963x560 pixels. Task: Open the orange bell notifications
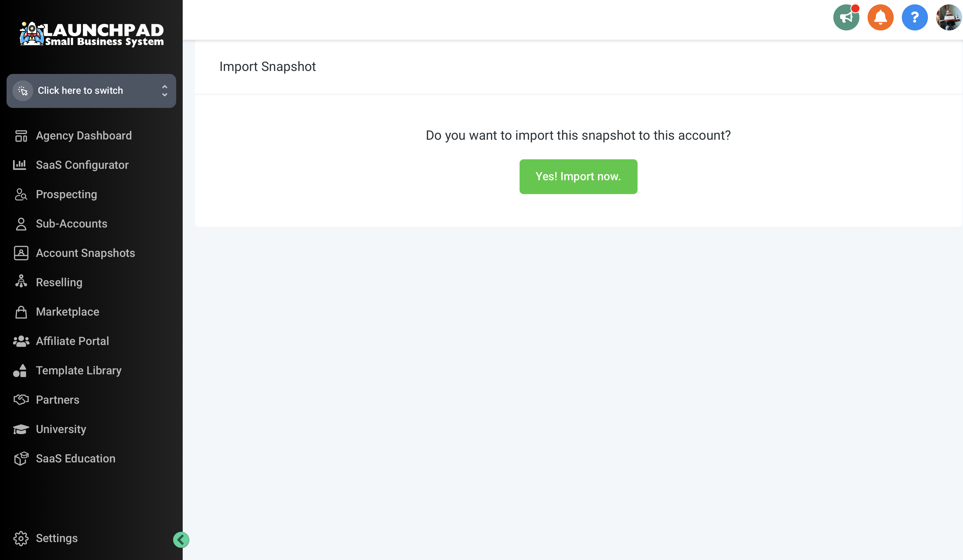880,18
